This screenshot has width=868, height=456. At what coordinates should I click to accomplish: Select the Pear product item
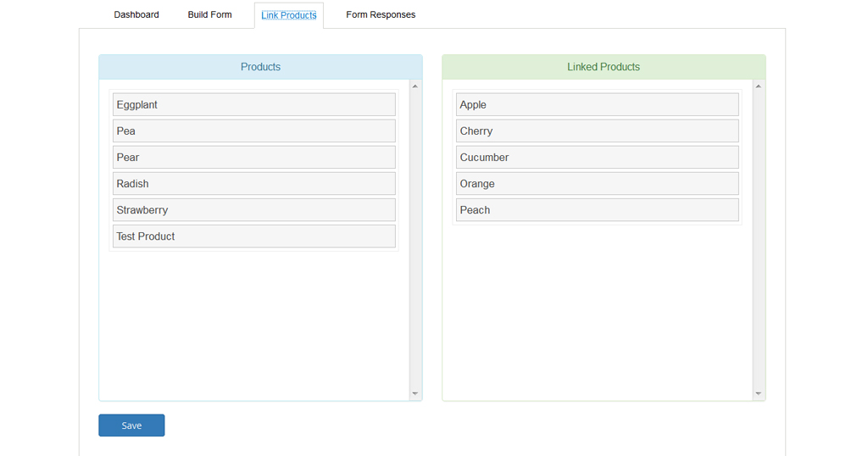254,157
